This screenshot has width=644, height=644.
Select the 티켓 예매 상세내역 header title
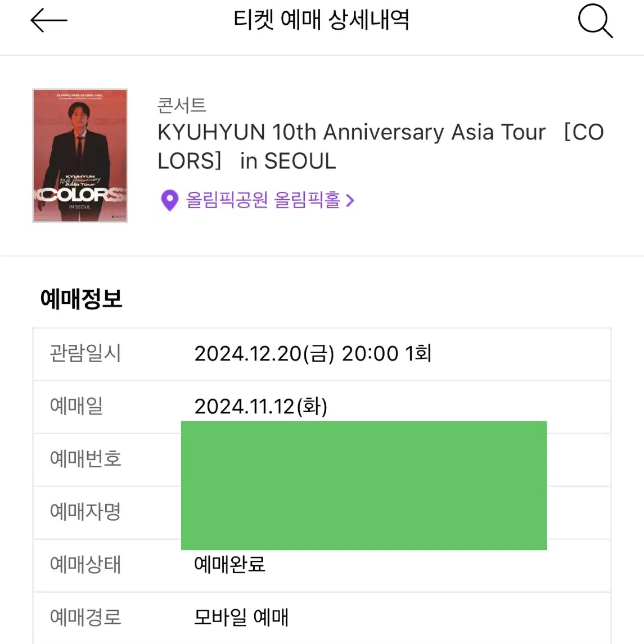[321, 20]
